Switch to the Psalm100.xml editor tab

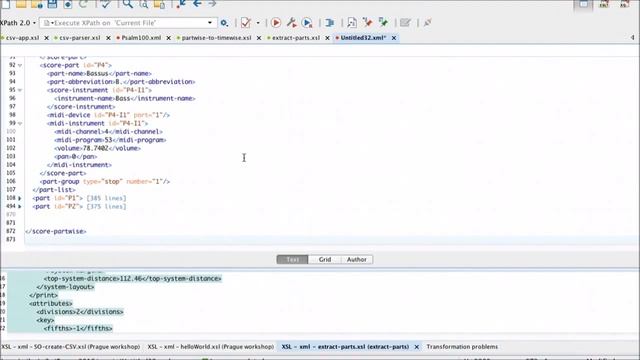point(141,38)
